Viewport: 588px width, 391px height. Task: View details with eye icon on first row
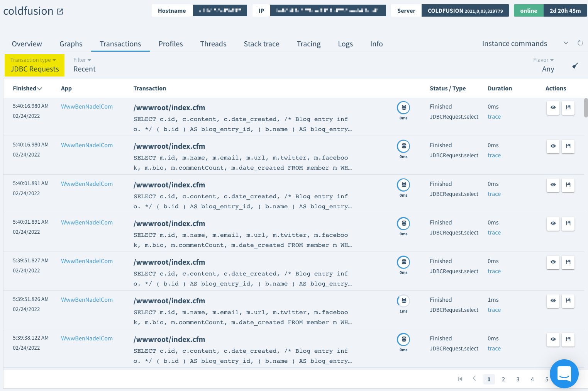[553, 107]
